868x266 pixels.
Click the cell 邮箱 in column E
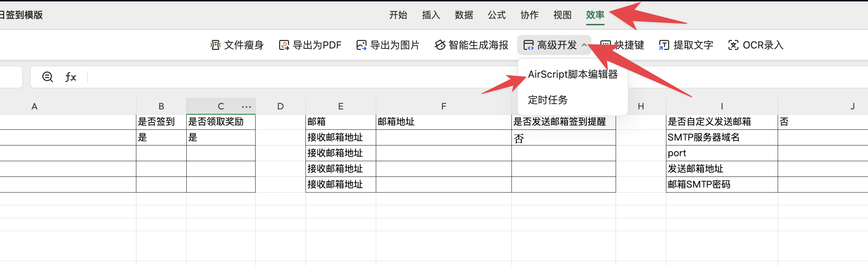click(341, 122)
